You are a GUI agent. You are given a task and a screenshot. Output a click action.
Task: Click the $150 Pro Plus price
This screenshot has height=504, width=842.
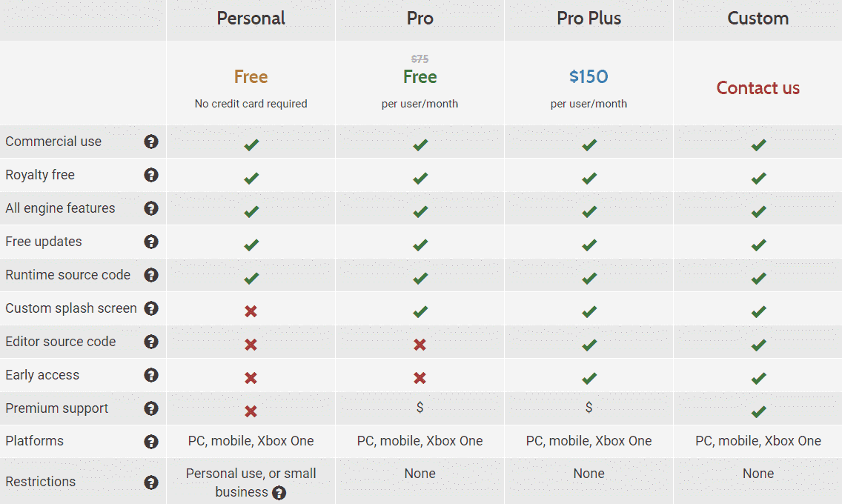[589, 76]
